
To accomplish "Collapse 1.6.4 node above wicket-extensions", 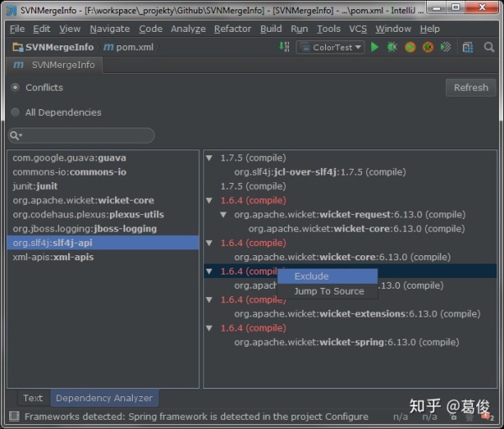I will pos(209,300).
